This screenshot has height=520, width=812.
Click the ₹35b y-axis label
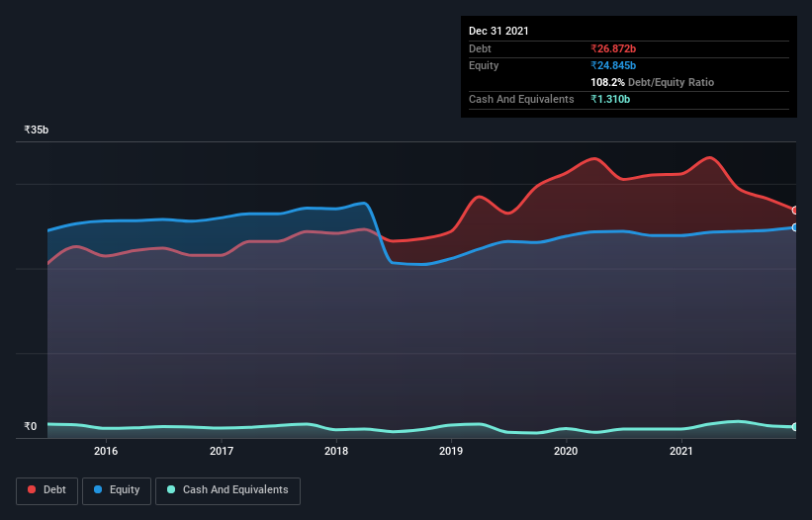coord(37,130)
